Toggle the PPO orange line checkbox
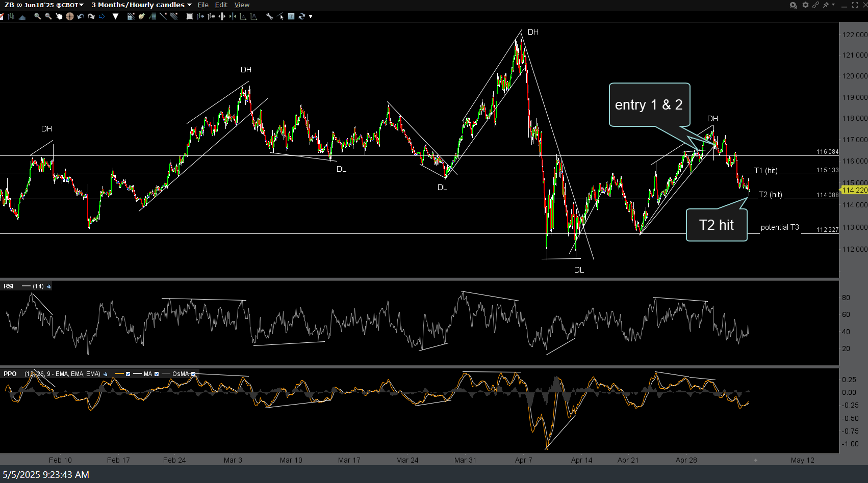 [x=128, y=374]
